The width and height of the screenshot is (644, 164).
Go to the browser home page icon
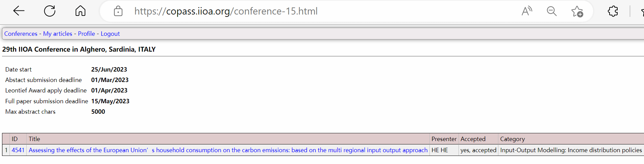coord(80,11)
